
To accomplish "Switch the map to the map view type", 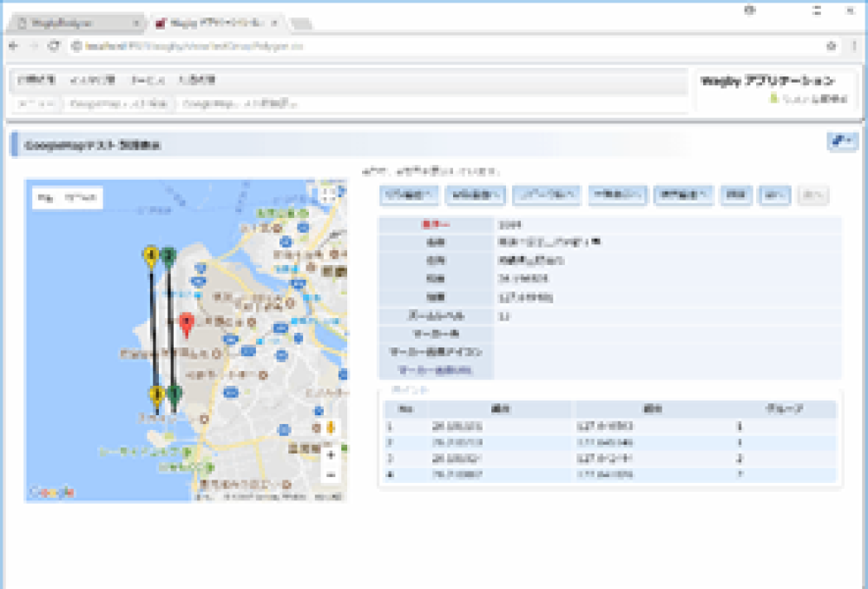I will tap(45, 198).
